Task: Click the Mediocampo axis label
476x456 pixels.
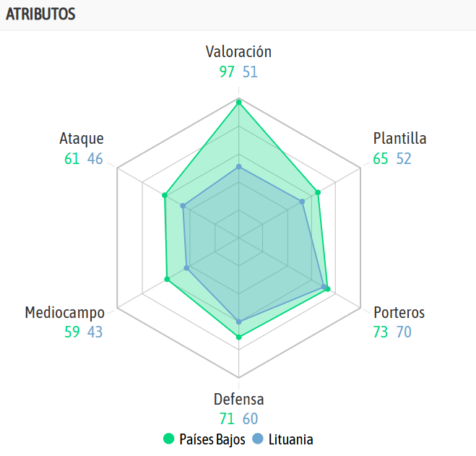Action: click(64, 313)
